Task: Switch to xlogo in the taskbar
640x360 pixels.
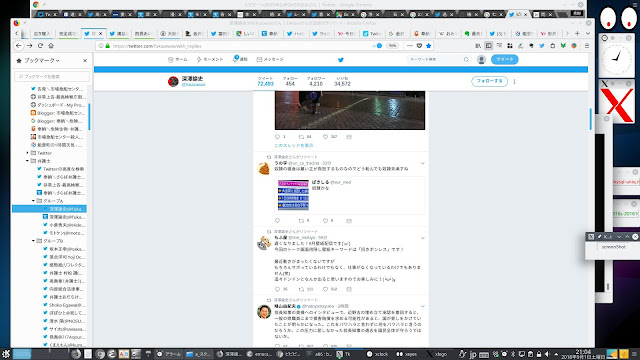Action: point(437,354)
